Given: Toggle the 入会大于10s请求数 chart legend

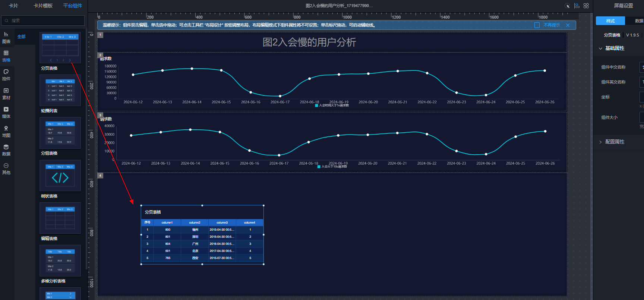Looking at the screenshot, I should pyautogui.click(x=332, y=167).
